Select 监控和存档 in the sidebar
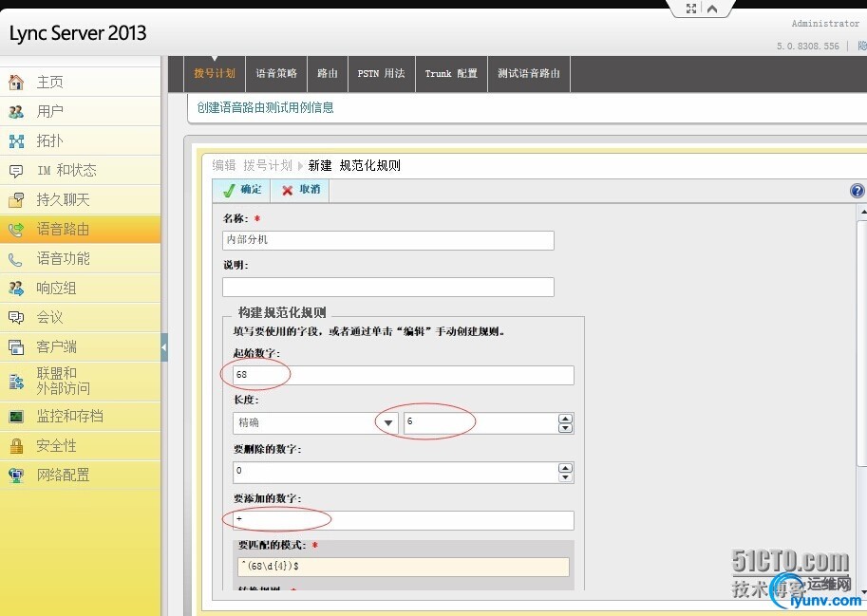Screen dimensions: 867x616 click(80, 417)
